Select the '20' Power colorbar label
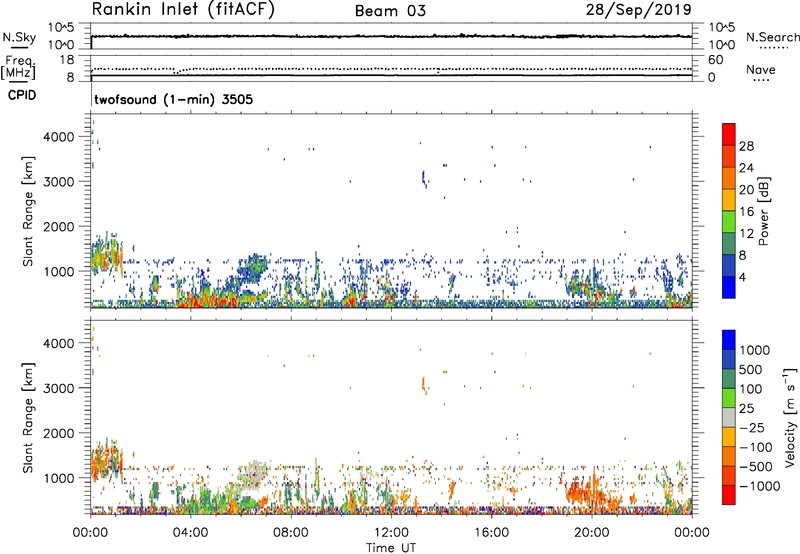Viewport: 800px width, 554px height. [746, 190]
